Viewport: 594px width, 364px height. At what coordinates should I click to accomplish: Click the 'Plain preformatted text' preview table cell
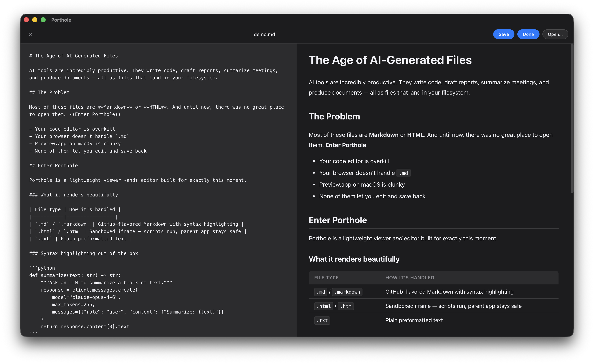coord(414,320)
